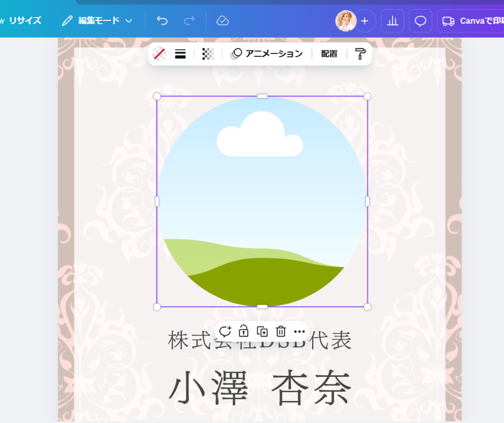Image resolution: width=504 pixels, height=423 pixels.
Task: Click the undo arrow
Action: [x=162, y=21]
